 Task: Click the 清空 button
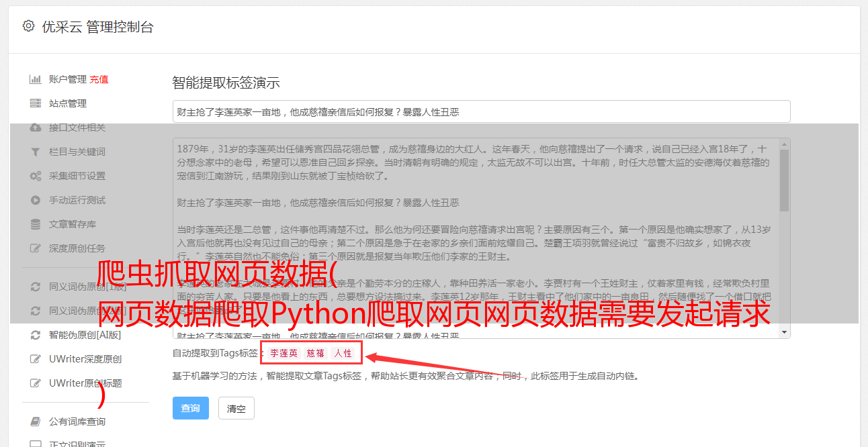236,408
